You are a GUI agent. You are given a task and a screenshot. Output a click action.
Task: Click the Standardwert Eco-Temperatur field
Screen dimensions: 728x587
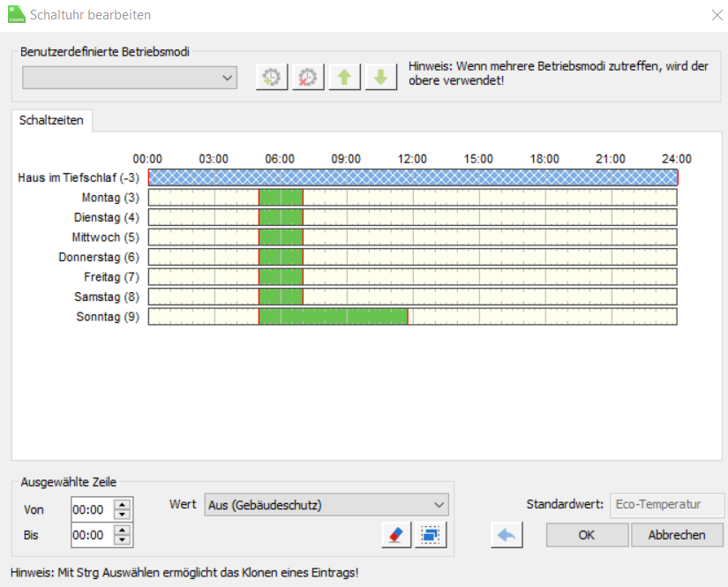tap(667, 505)
